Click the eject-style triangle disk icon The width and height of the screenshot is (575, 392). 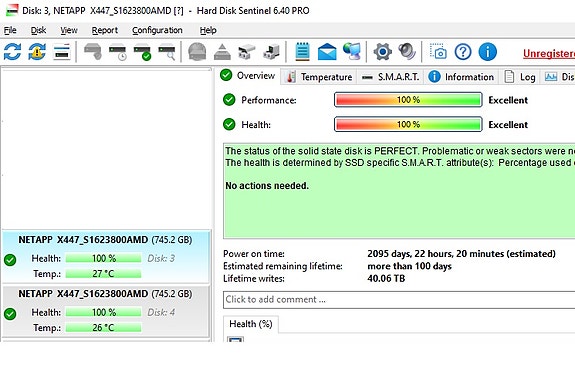(x=222, y=52)
